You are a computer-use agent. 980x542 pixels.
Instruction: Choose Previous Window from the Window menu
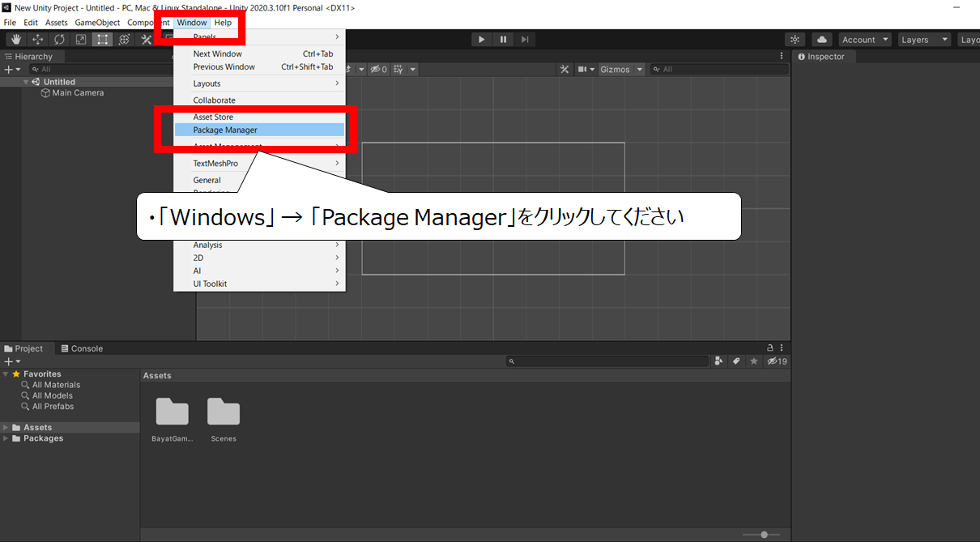[x=260, y=67]
